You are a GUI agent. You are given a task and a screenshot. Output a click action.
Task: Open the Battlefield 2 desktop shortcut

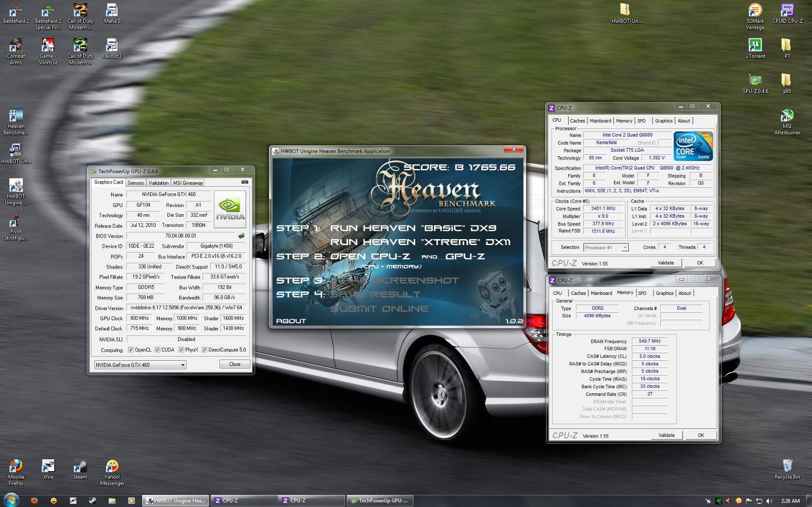coord(16,14)
